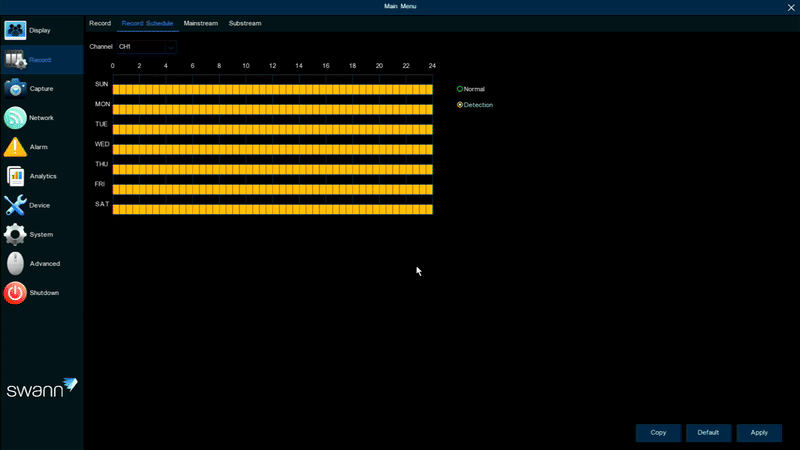Click the Default button
The width and height of the screenshot is (800, 450).
[x=708, y=432]
